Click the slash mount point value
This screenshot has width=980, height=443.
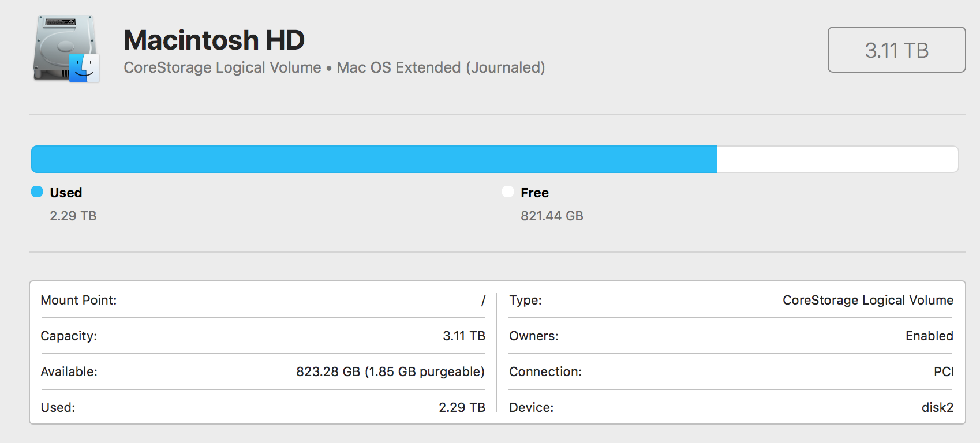tap(483, 300)
